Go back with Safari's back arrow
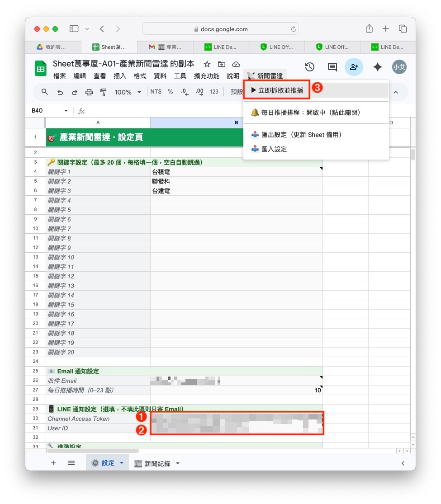This screenshot has width=441, height=504. [x=102, y=29]
